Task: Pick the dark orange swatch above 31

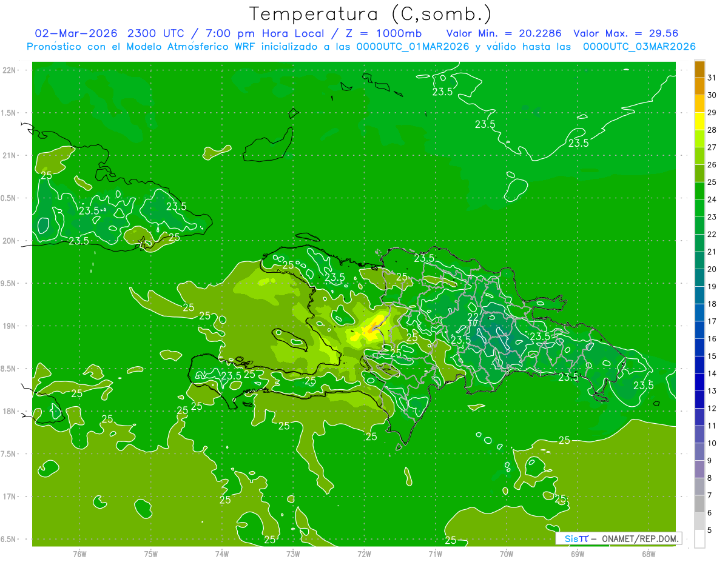Action: point(699,69)
